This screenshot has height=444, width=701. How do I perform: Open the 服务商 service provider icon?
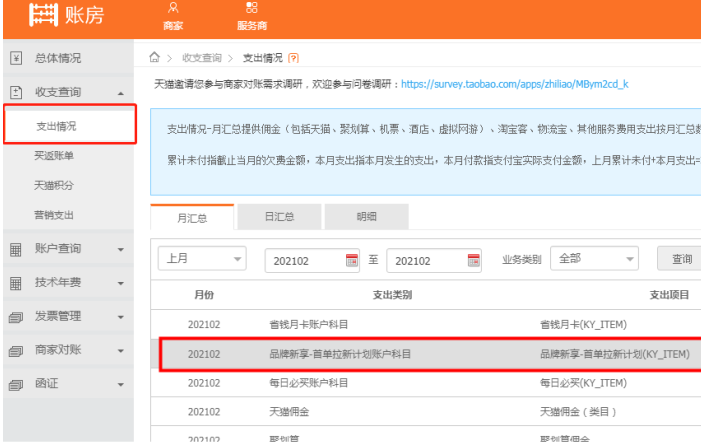[252, 7]
